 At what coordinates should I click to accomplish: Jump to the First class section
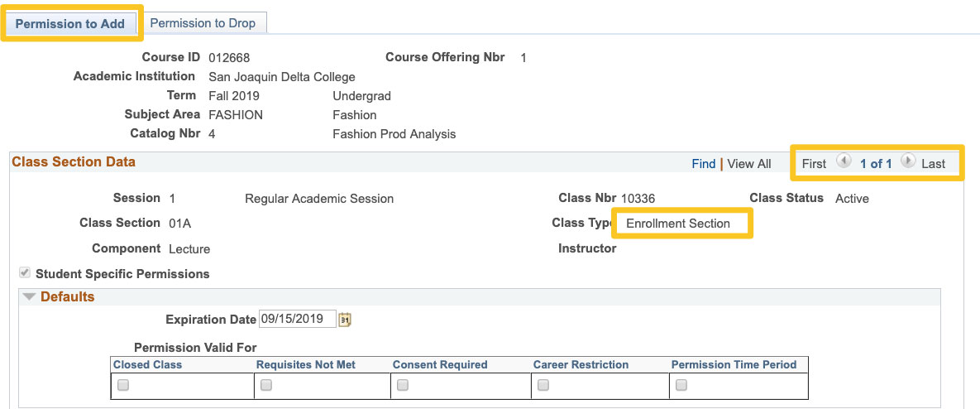pos(814,164)
